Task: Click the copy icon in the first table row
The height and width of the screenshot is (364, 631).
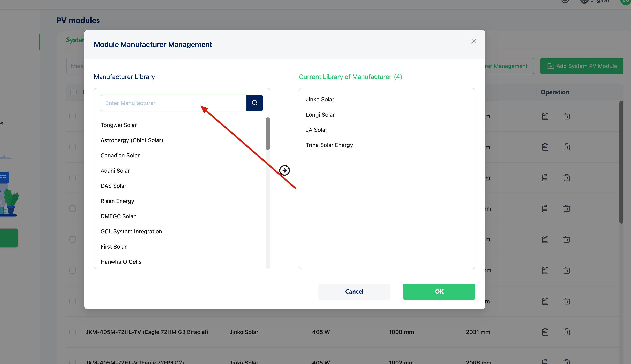Action: pos(545,116)
